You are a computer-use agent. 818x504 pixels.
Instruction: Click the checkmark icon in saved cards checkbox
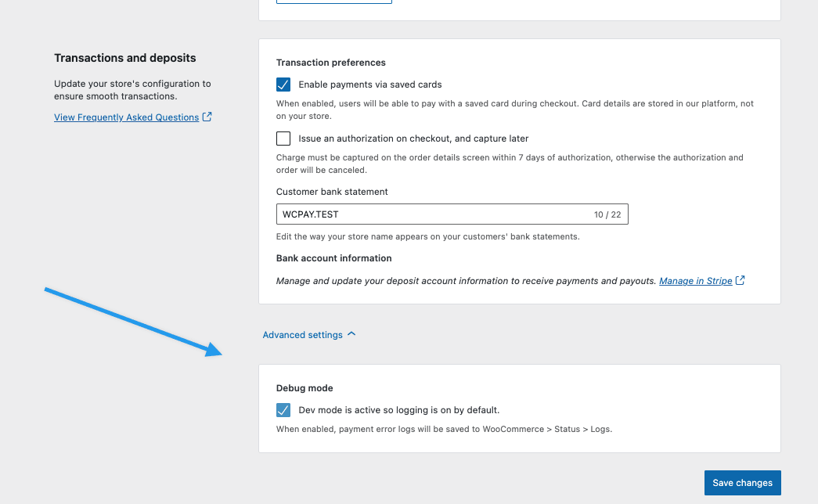pos(283,84)
